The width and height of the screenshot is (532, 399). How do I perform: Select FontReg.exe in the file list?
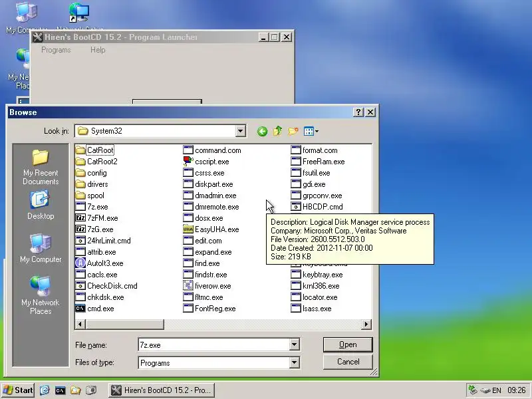pos(209,309)
